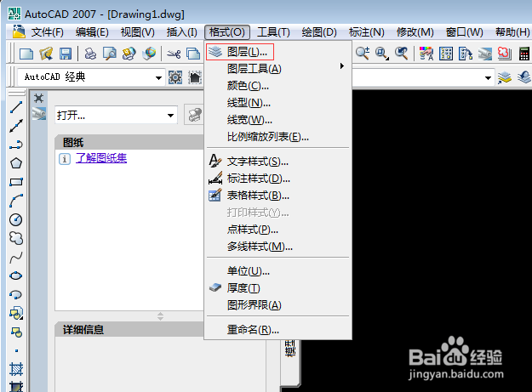Select the Rectangle tool
Image resolution: width=532 pixels, height=392 pixels.
point(16,182)
